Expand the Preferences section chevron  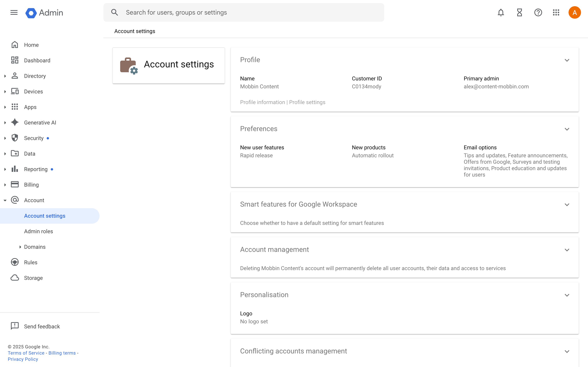tap(567, 129)
